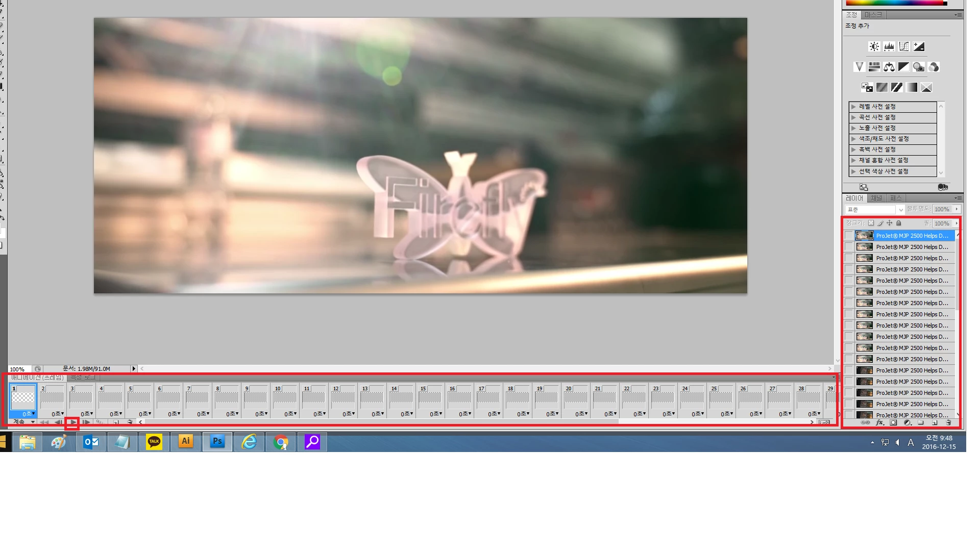Open Chrome from the taskbar
Viewport: 980px width, 551px height.
pos(281,442)
